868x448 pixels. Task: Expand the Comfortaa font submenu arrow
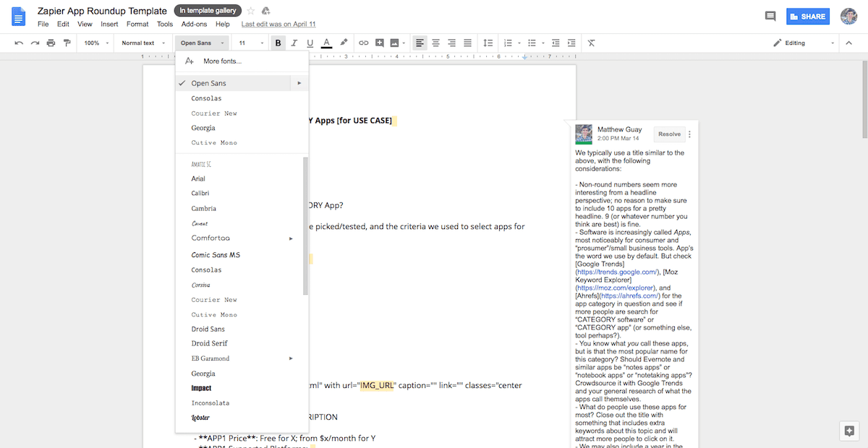pos(291,238)
